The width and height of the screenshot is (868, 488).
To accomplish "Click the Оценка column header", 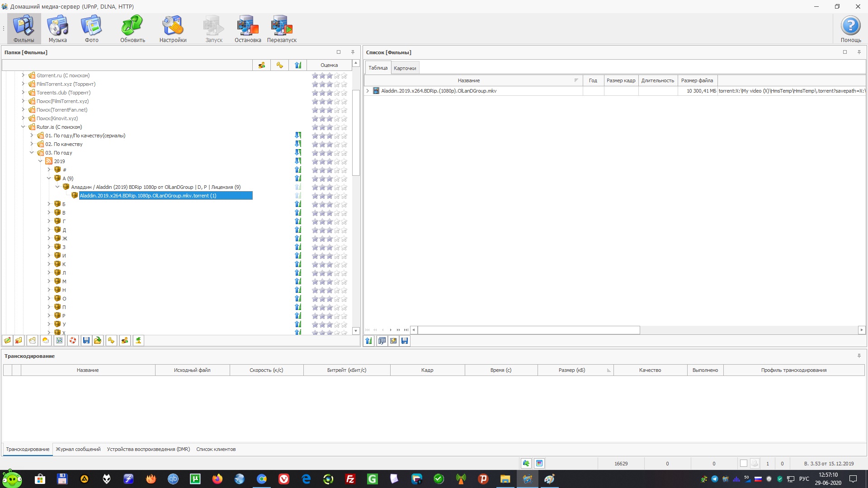I will click(329, 65).
